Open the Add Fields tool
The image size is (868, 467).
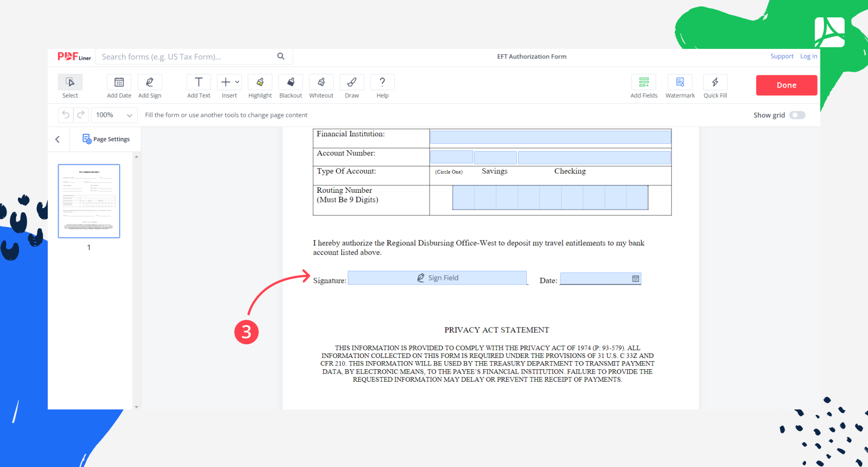pyautogui.click(x=644, y=87)
